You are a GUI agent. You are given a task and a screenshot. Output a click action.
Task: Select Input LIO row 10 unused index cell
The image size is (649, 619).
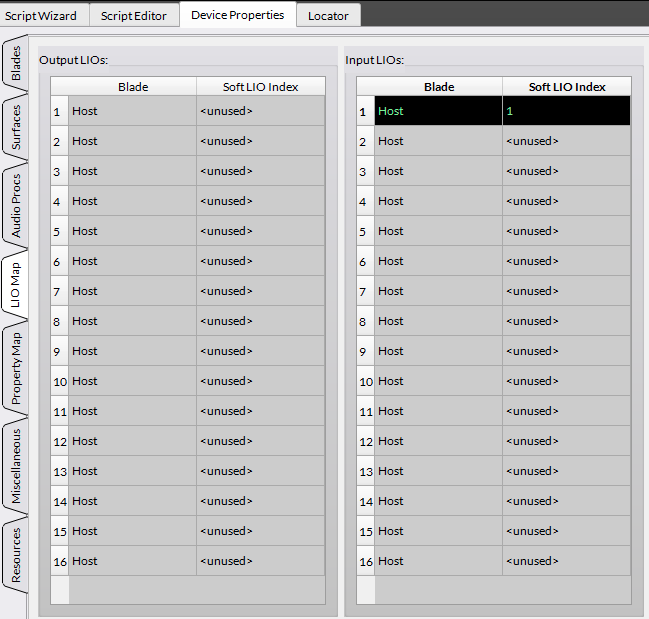pyautogui.click(x=566, y=381)
